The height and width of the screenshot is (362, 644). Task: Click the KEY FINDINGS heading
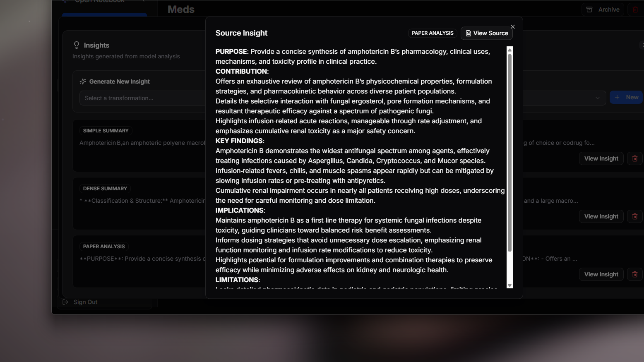pyautogui.click(x=239, y=141)
